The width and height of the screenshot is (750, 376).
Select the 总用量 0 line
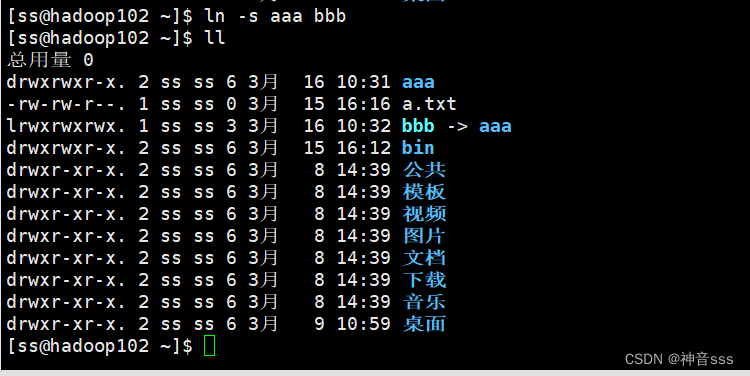coord(51,60)
